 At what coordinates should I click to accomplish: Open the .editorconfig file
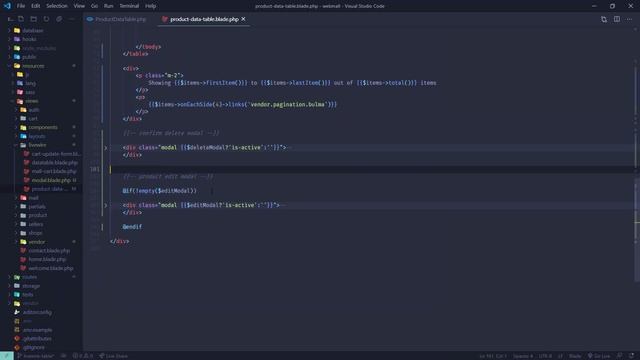[x=37, y=312]
